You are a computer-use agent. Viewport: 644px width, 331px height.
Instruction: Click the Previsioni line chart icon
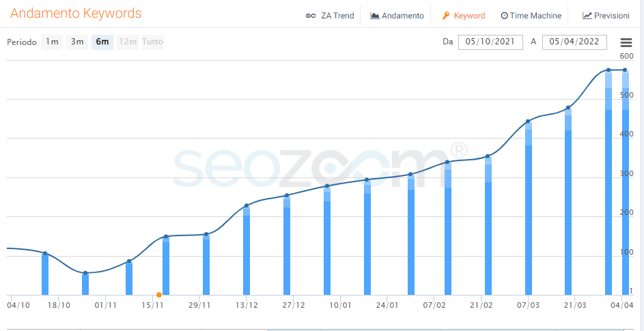[x=587, y=16]
